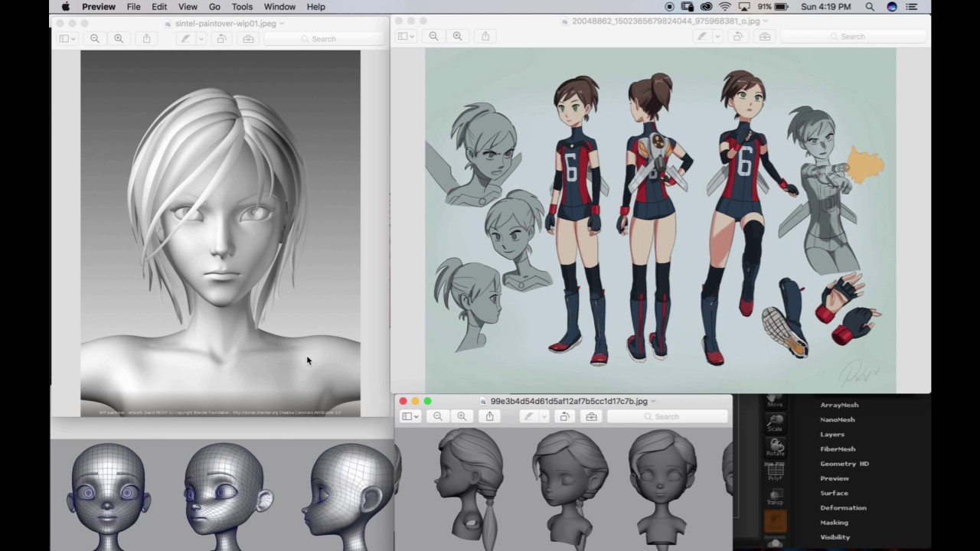980x551 pixels.
Task: Click the Creative Cloud menu bar icon
Action: click(x=706, y=7)
